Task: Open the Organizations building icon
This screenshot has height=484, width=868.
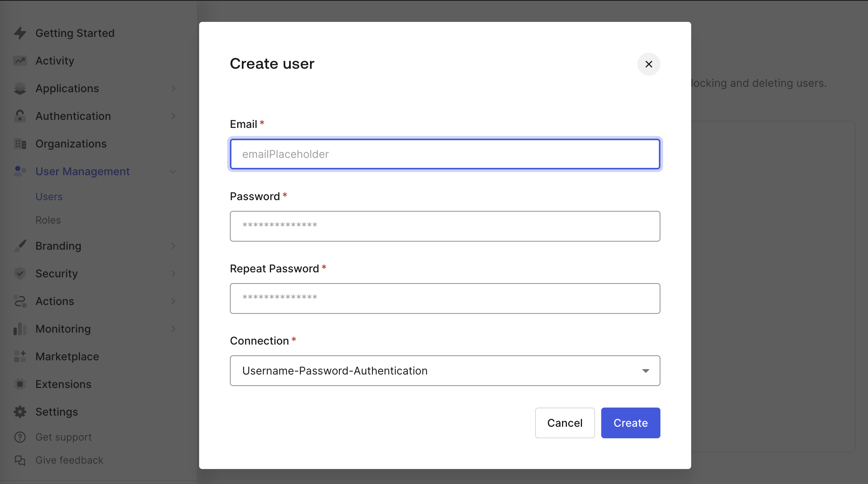Action: (x=20, y=144)
